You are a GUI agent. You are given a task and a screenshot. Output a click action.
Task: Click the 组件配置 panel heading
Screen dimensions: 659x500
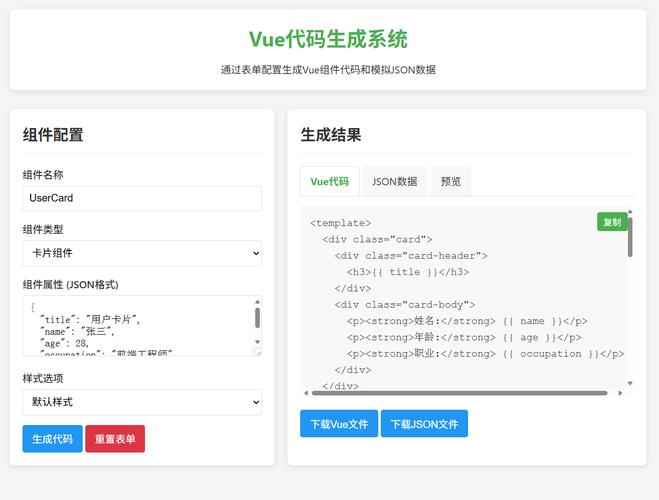tap(53, 135)
